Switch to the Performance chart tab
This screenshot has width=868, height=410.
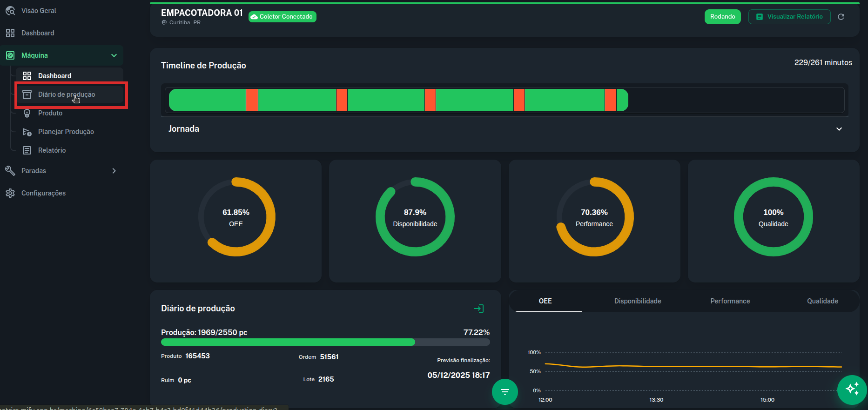730,301
